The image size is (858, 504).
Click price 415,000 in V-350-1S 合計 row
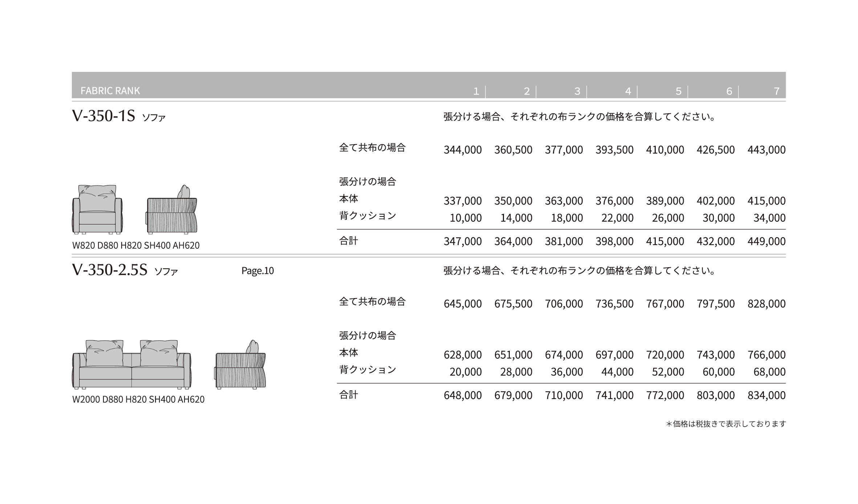click(x=665, y=241)
